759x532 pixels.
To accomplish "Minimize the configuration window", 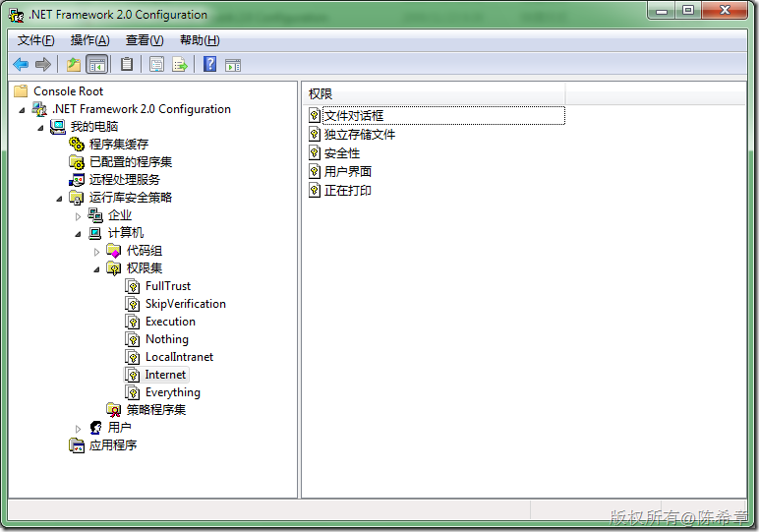I will click(662, 11).
